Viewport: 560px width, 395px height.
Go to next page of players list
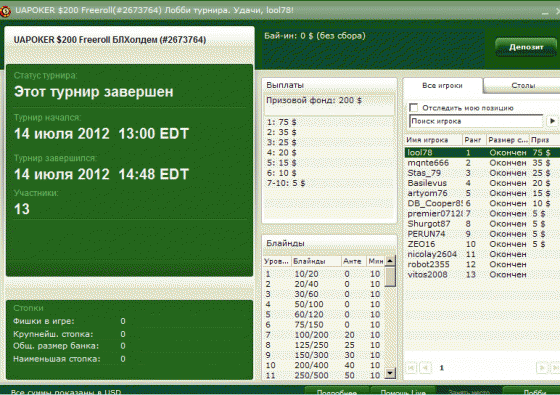[542, 368]
